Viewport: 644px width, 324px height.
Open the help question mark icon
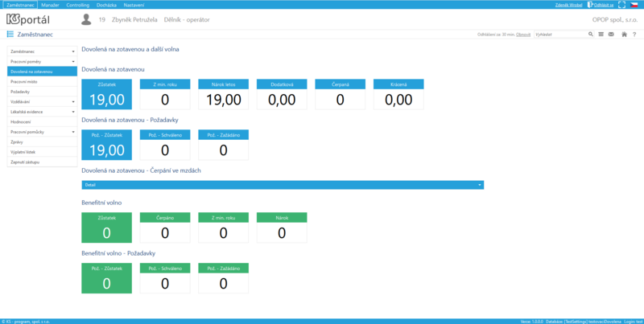[634, 35]
